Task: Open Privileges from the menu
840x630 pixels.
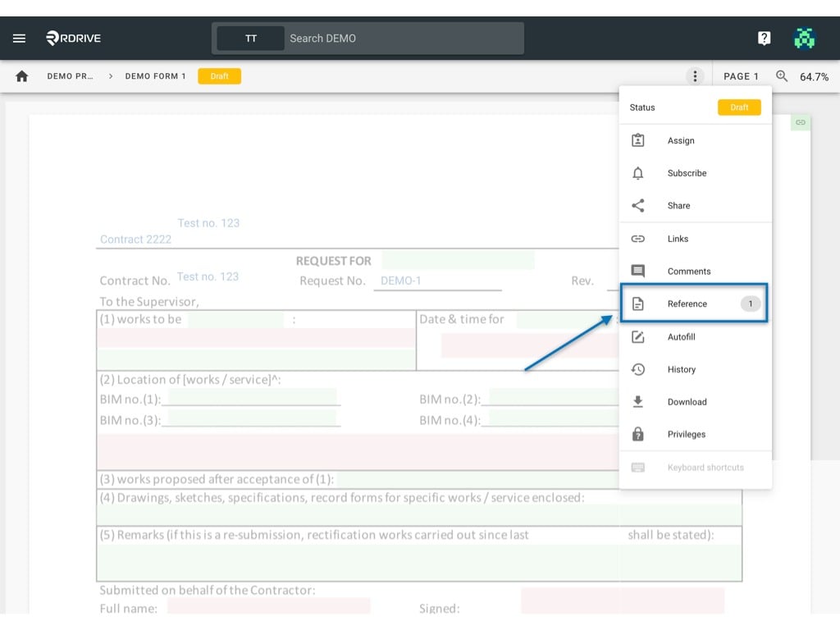Action: (x=696, y=434)
